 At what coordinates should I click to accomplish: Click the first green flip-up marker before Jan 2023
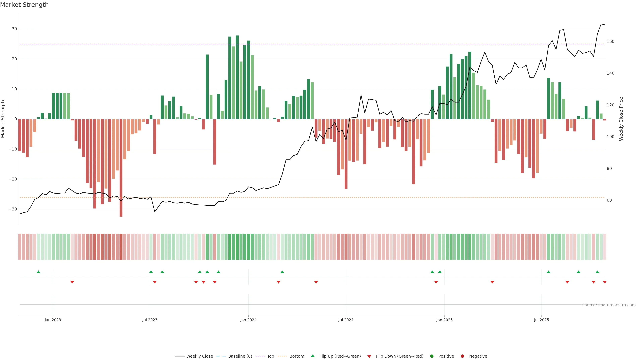pyautogui.click(x=38, y=272)
